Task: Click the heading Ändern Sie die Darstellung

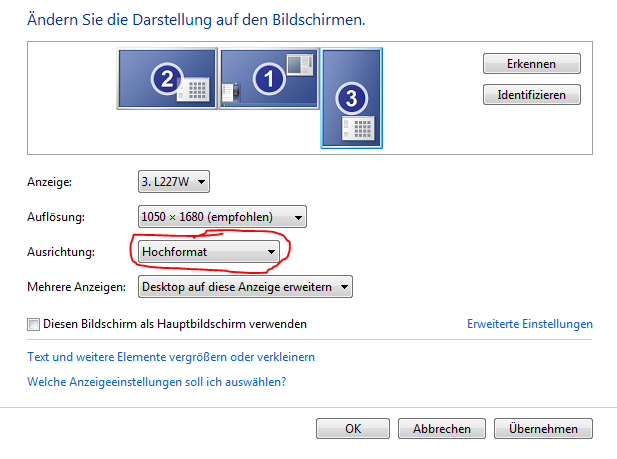Action: [196, 20]
